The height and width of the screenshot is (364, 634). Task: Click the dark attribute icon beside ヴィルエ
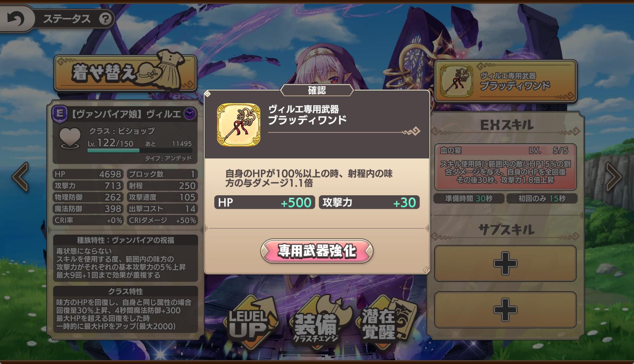point(190,114)
